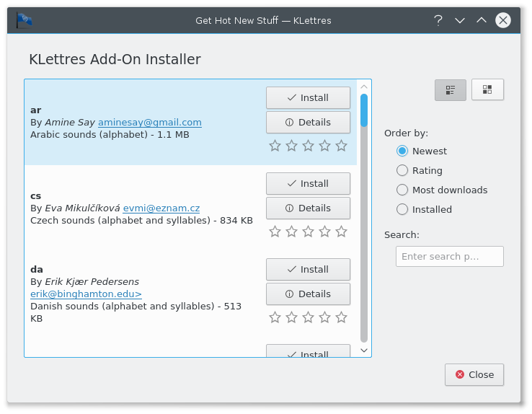The width and height of the screenshot is (532, 414).
Task: Install the Danish sounds add-on
Action: click(308, 269)
